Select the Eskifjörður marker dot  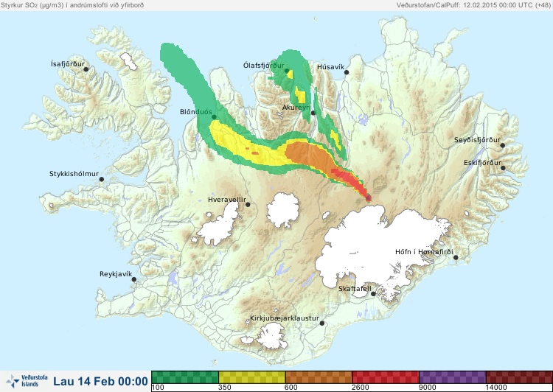tap(503, 168)
